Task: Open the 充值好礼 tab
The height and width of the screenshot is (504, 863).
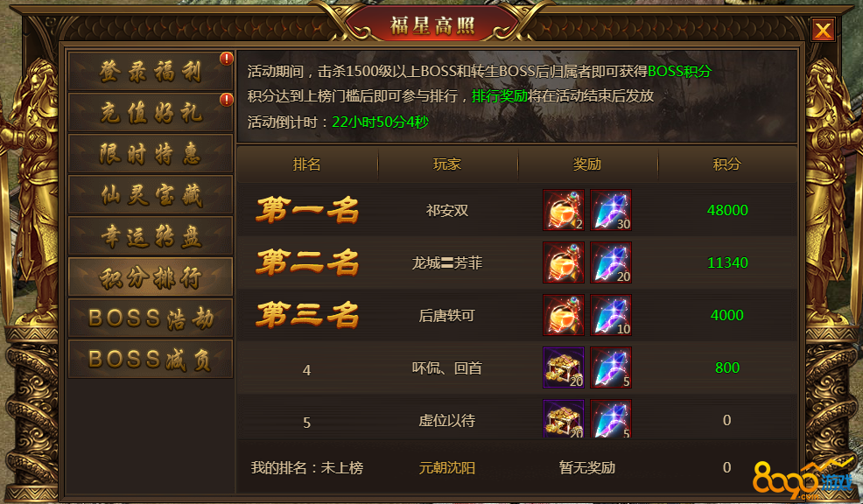Action: tap(151, 112)
